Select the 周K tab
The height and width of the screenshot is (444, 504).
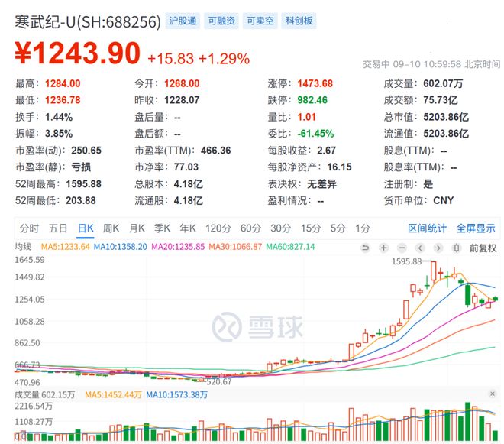click(111, 228)
